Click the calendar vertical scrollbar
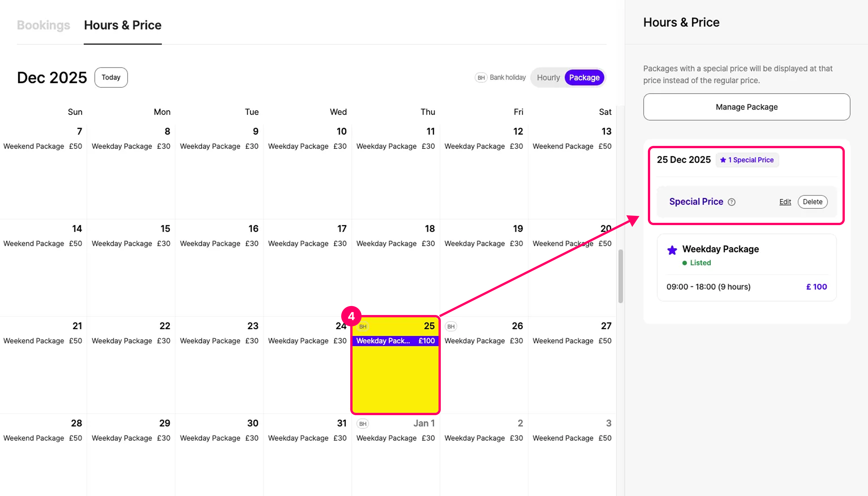 pos(621,276)
